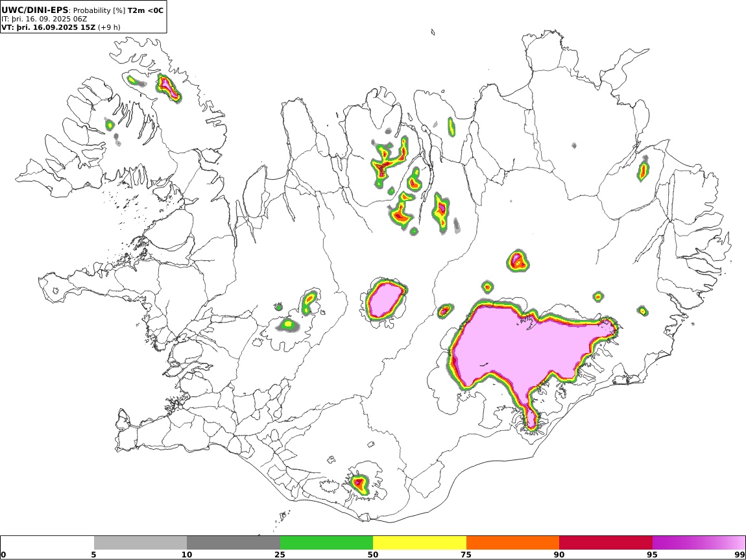Click the legend tick label '10'
746x560 pixels.
pyautogui.click(x=187, y=555)
